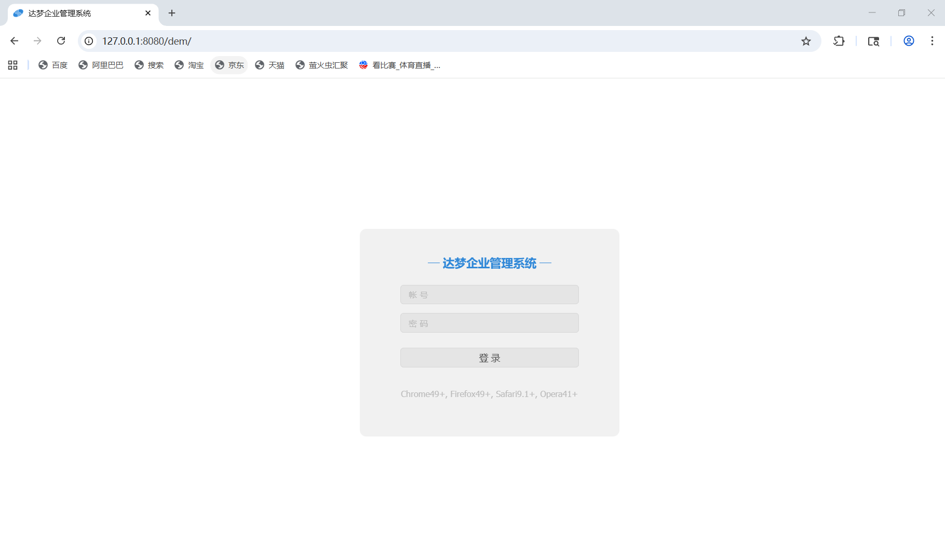Open the 阿里巴巴 bookmark
The height and width of the screenshot is (560, 945).
coord(101,65)
